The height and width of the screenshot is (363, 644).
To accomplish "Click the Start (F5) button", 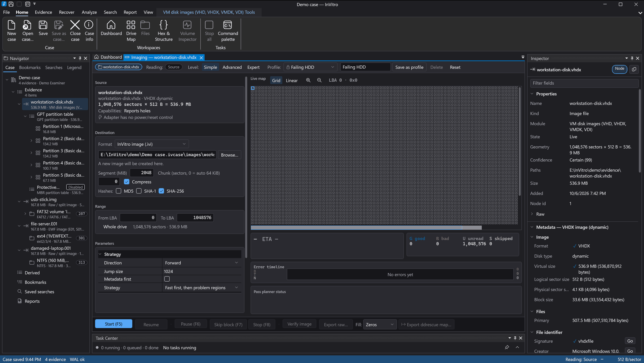I will 114,324.
